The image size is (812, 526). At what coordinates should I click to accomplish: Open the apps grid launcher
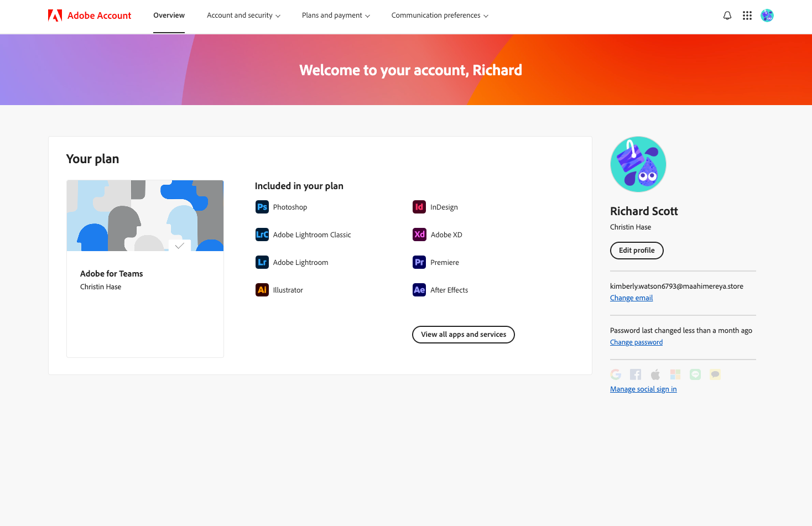click(x=747, y=15)
